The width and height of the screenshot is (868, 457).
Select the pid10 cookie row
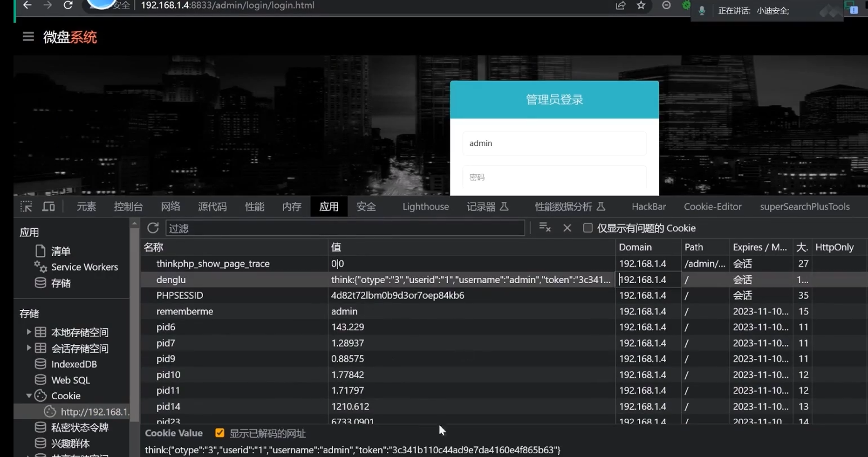(504, 375)
